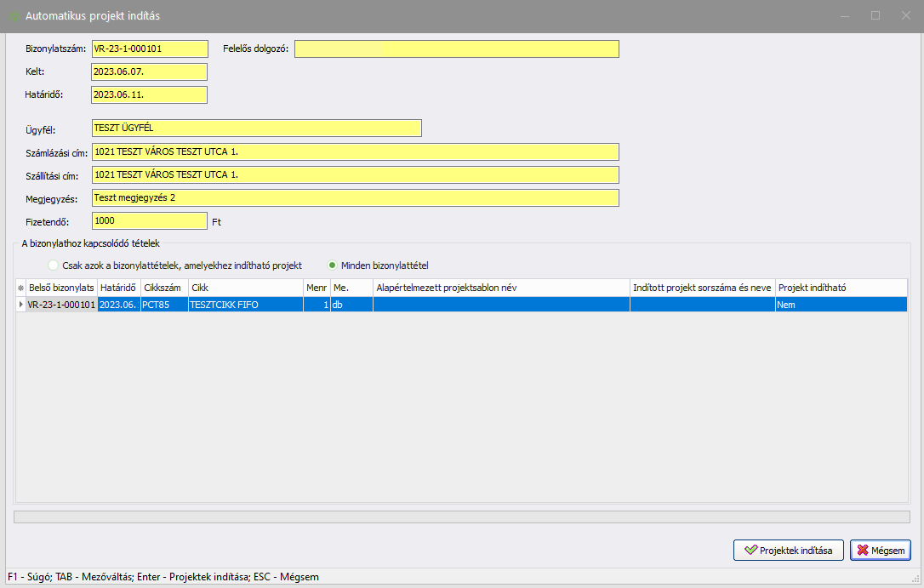Screen dimensions: 924x588
Task: Click the Megjegyzés text field
Action: (355, 197)
